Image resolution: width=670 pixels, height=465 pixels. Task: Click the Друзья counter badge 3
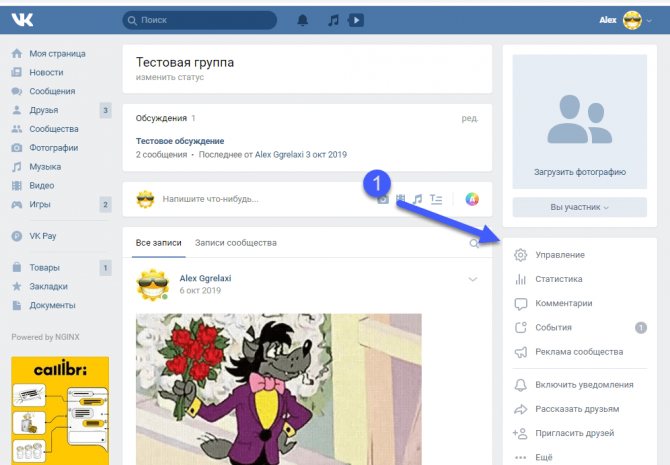[106, 110]
